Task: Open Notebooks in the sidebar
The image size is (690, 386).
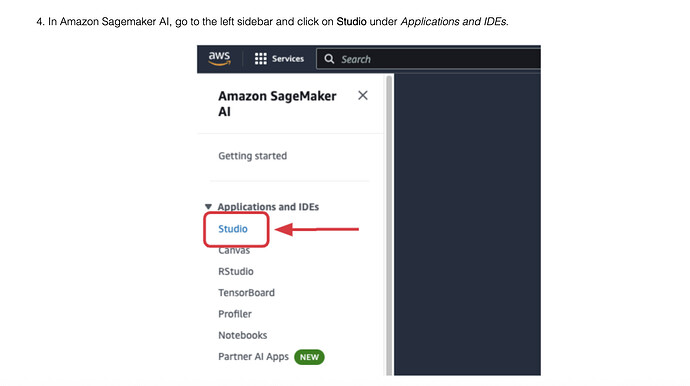Action: click(242, 335)
